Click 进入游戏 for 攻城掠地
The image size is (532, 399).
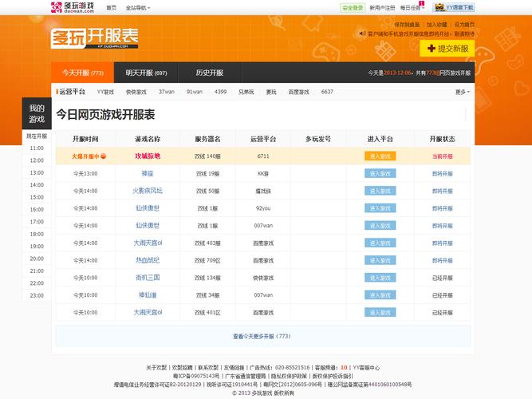(380, 156)
